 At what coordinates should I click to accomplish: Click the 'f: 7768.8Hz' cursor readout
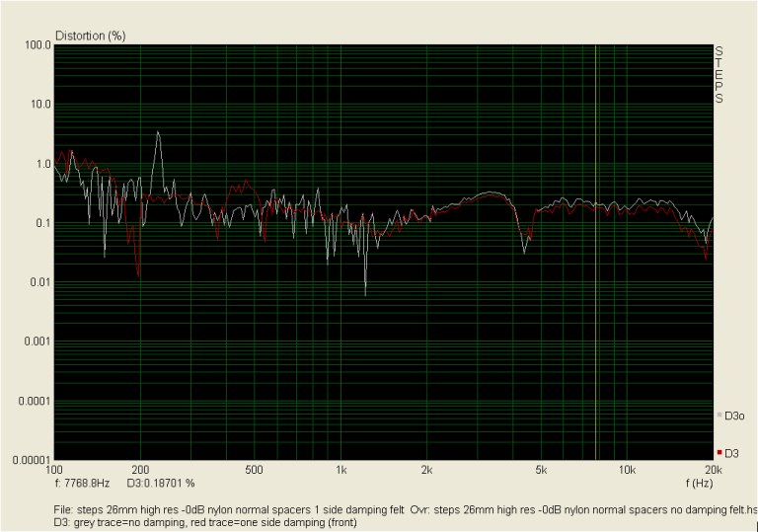click(x=82, y=483)
